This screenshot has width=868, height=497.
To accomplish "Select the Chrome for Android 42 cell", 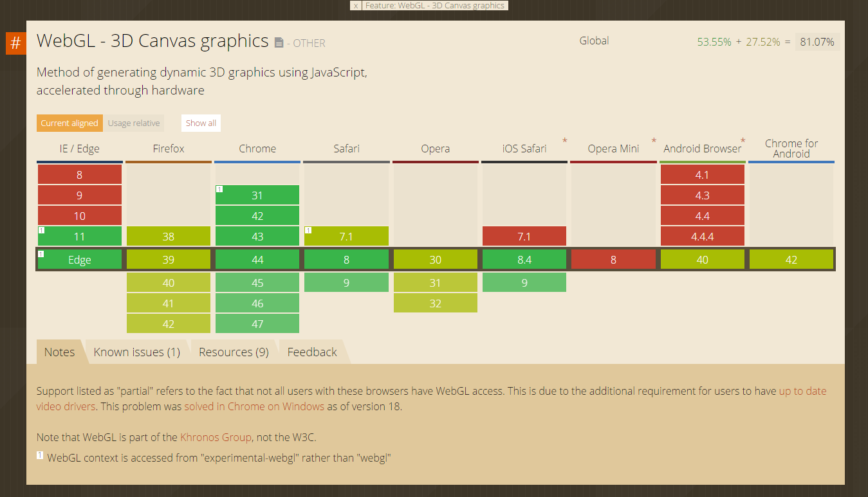I will 791,260.
